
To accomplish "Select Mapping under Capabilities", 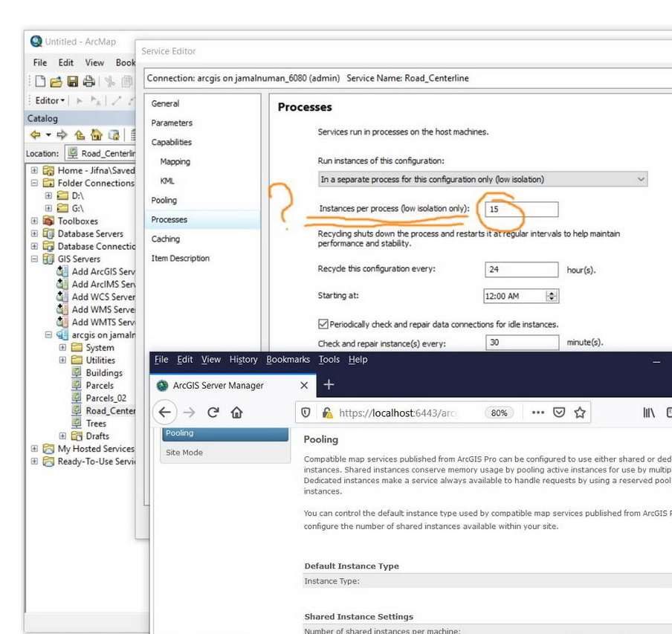I will 175,161.
